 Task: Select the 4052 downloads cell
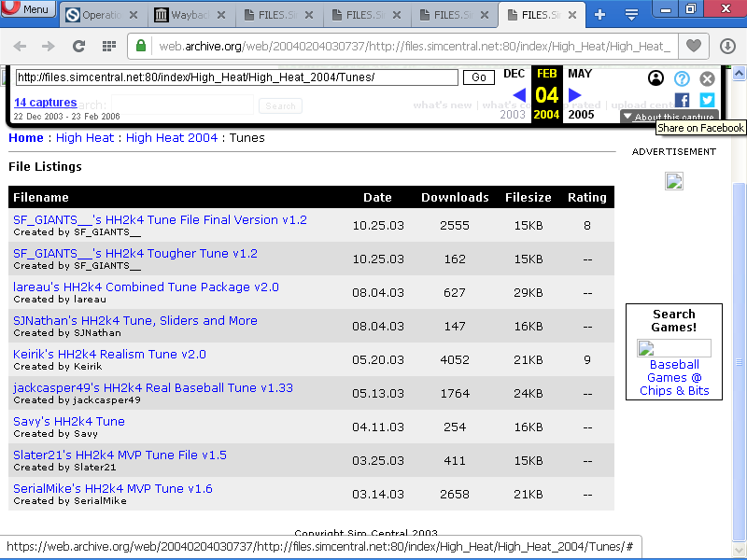pos(455,359)
